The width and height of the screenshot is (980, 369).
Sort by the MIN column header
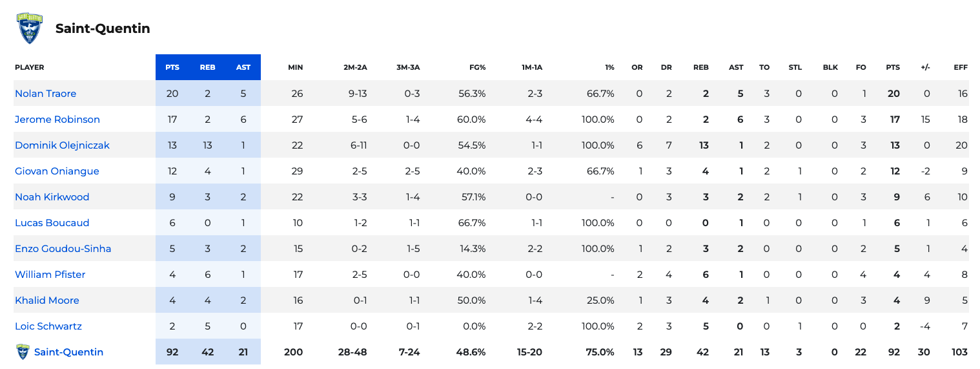[x=295, y=67]
